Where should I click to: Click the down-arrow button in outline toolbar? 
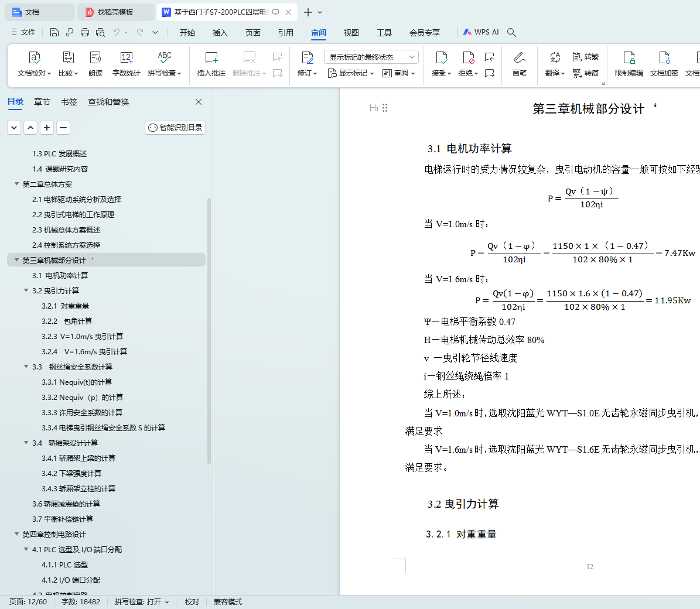coord(14,128)
